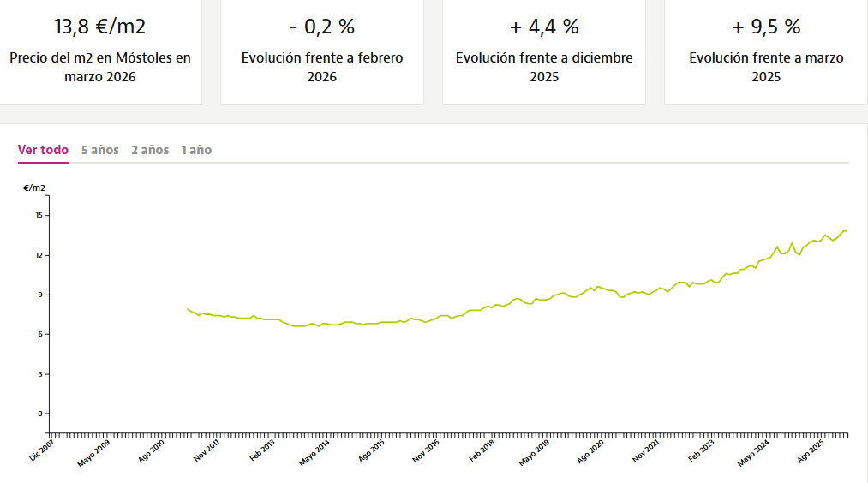
Task: Click the right end of the green price line
Action: pos(846,231)
